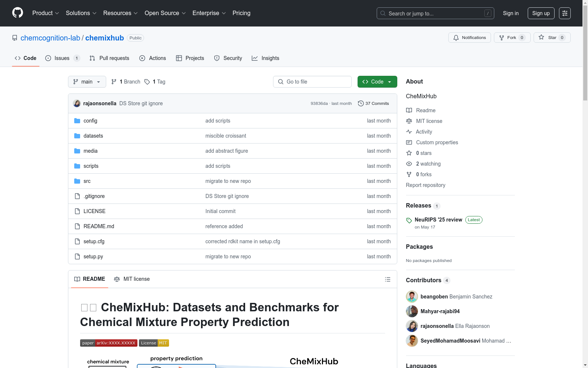Open the chemcognition-lab organization link
The image size is (588, 368).
[x=50, y=38]
